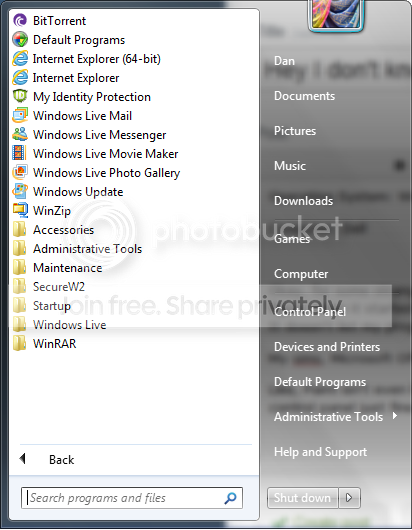Click the My Identity Protection shield icon

pos(20,96)
